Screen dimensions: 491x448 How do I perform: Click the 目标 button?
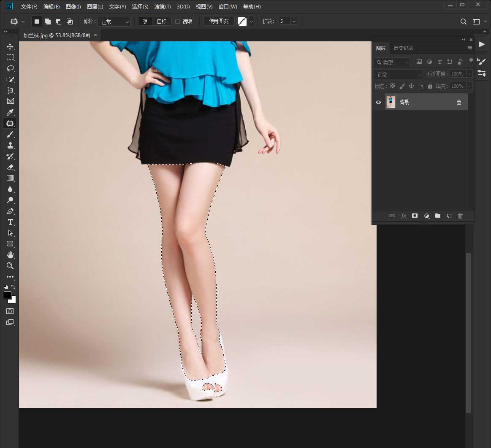click(x=162, y=22)
